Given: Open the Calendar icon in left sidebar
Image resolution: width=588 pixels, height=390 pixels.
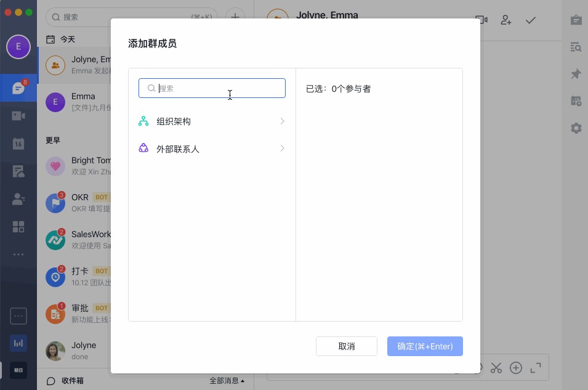Looking at the screenshot, I should (x=18, y=144).
